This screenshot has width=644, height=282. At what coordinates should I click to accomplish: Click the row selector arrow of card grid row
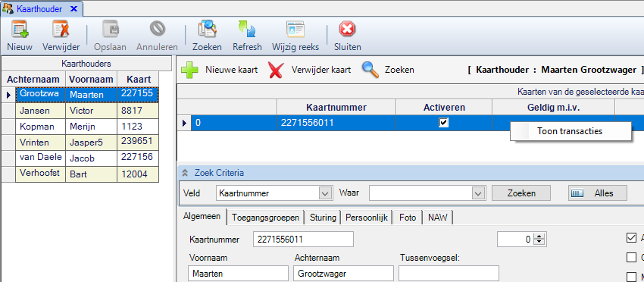click(184, 123)
